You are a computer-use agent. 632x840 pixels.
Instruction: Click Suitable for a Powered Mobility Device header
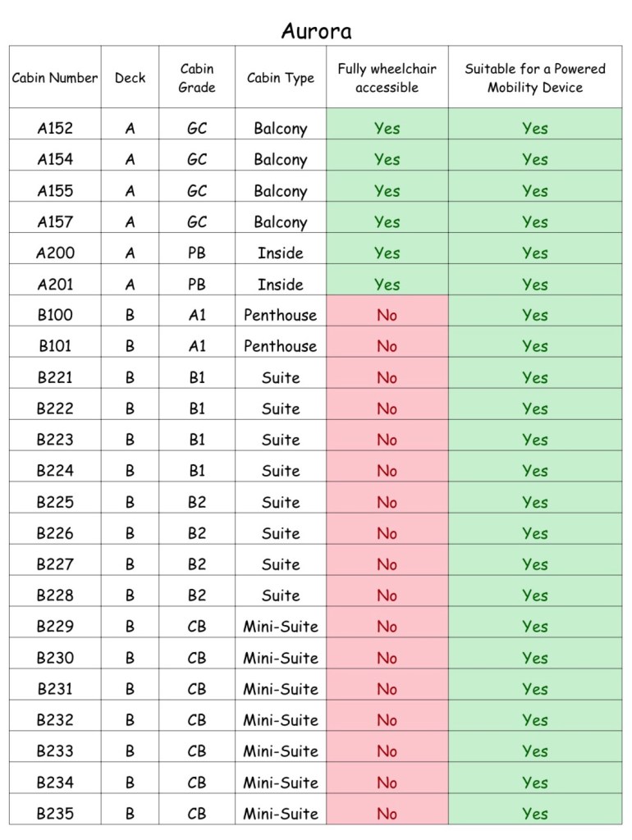pyautogui.click(x=534, y=78)
